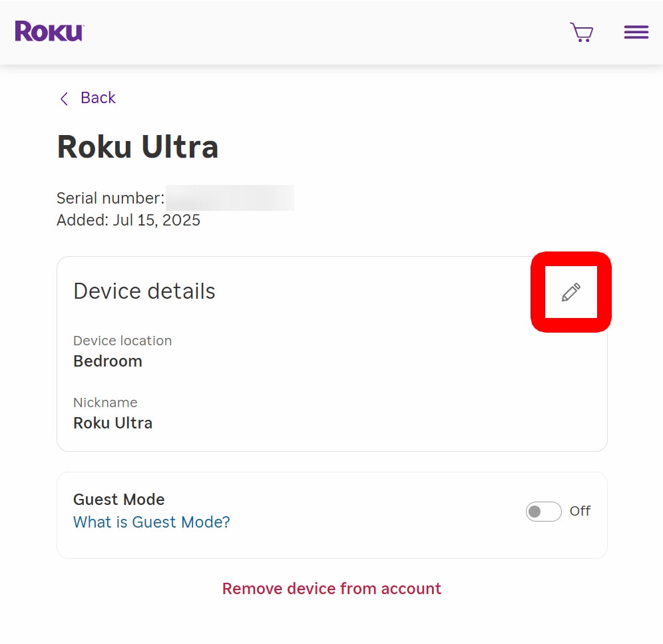Click the Roku Ultra page title
663x644 pixels.
(x=137, y=147)
